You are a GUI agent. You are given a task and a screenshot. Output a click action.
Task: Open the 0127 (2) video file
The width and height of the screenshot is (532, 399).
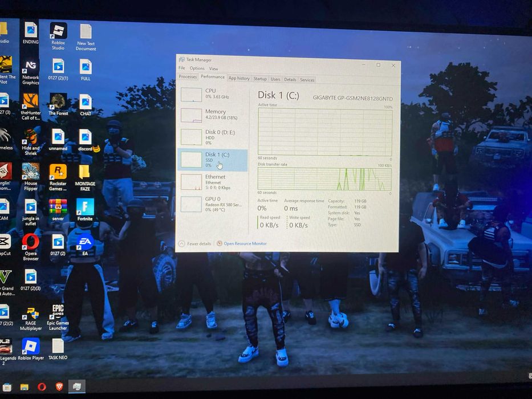coord(58,245)
